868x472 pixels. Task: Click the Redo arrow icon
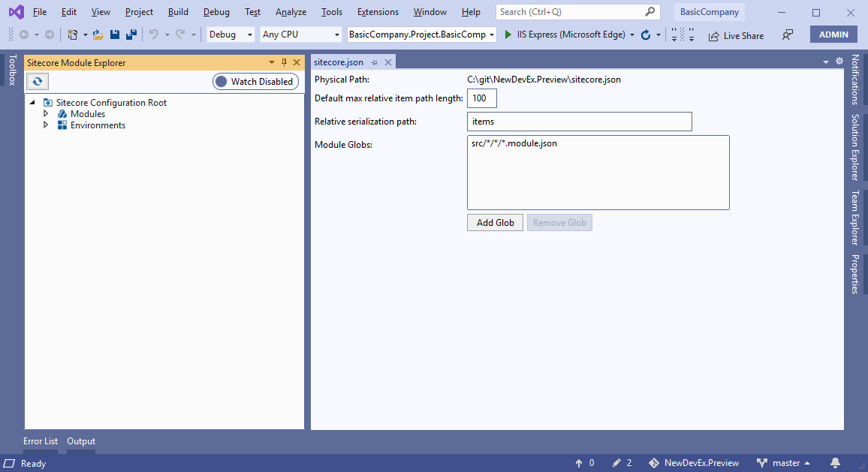180,35
